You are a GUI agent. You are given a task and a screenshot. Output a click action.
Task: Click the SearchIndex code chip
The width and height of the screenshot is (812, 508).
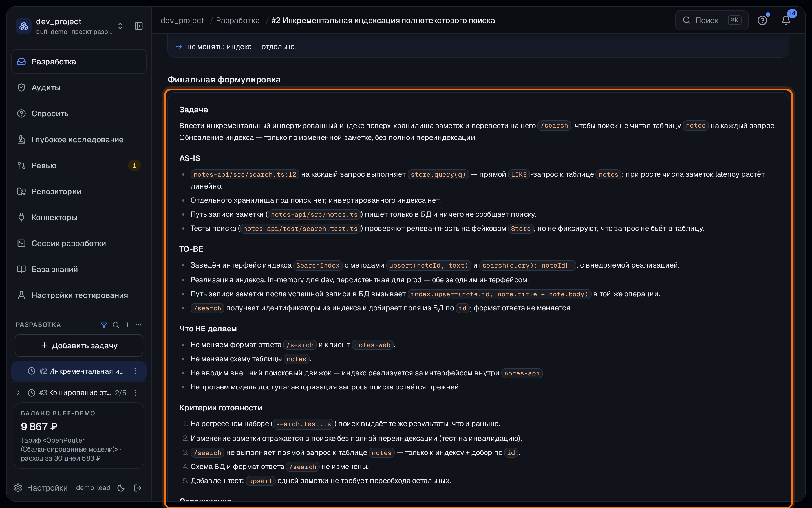[318, 265]
